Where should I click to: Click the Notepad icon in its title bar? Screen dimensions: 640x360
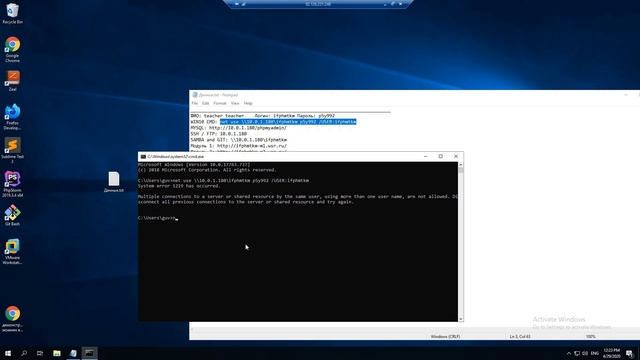(x=195, y=95)
